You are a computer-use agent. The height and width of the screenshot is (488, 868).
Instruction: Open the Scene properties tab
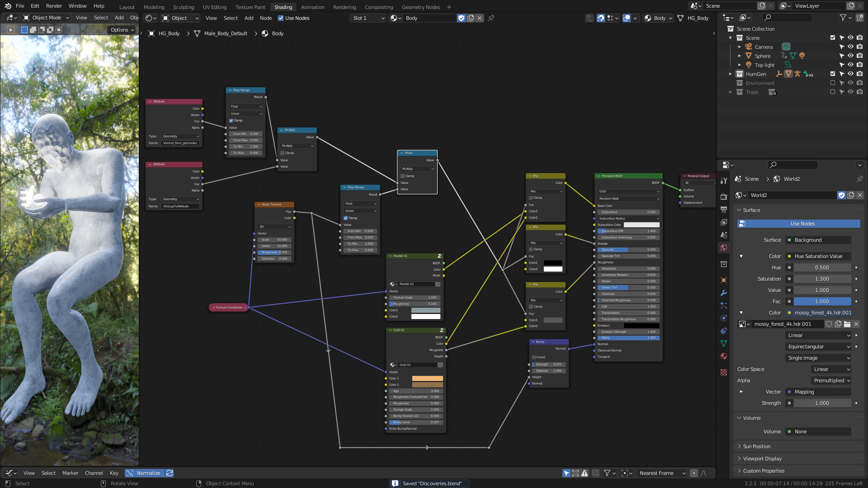click(x=724, y=235)
